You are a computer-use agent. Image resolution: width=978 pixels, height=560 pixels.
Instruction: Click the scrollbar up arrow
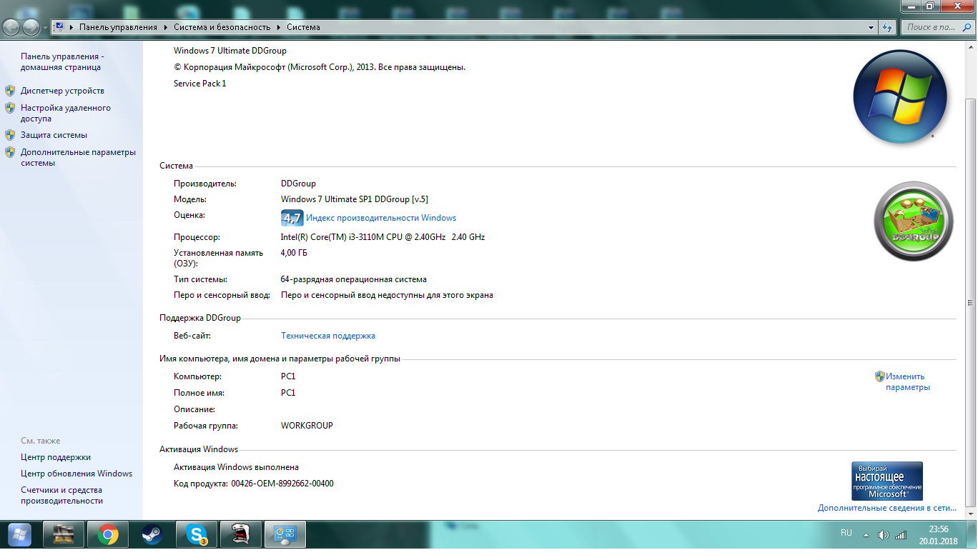tap(971, 46)
